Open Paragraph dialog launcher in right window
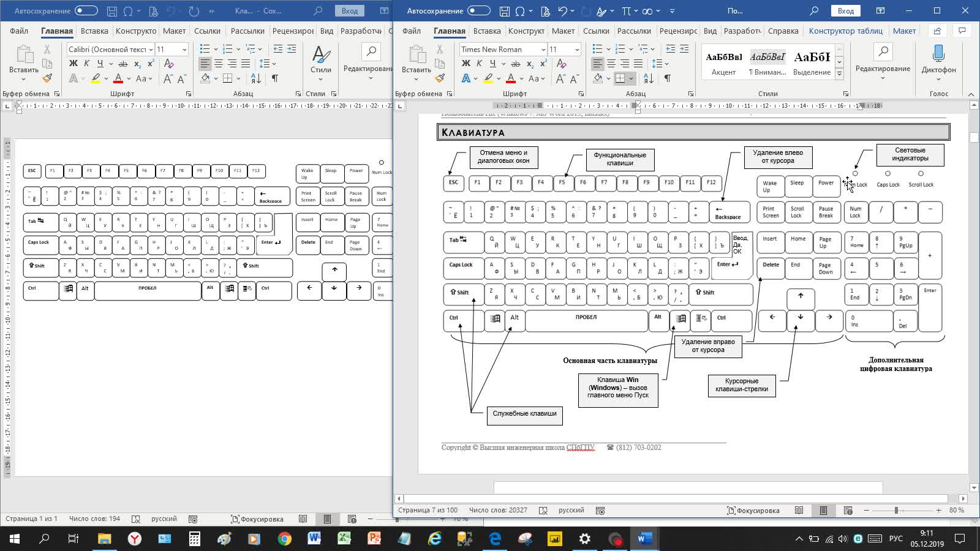Image resolution: width=980 pixels, height=551 pixels. pyautogui.click(x=691, y=94)
